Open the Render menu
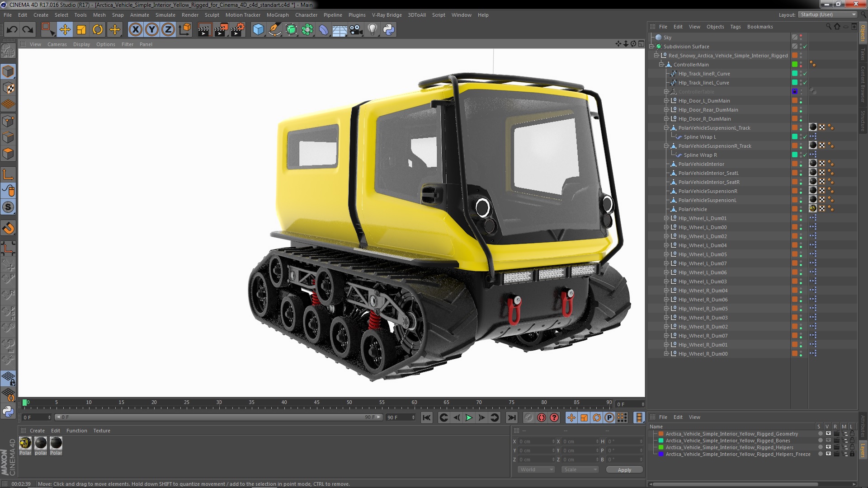This screenshot has height=488, width=868. [x=190, y=15]
